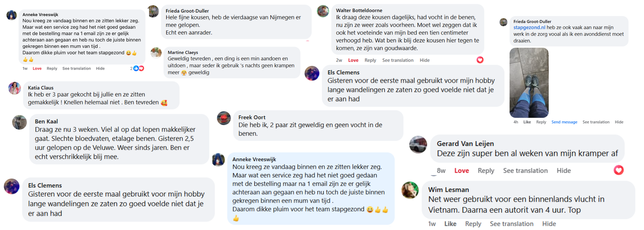Open Frieda Groot-Duller's shoes photo
Image resolution: width=644 pixels, height=230 pixels.
[529, 83]
